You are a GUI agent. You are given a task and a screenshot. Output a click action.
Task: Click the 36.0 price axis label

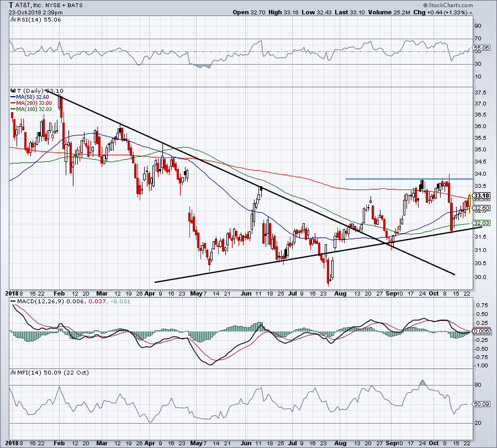click(x=480, y=126)
